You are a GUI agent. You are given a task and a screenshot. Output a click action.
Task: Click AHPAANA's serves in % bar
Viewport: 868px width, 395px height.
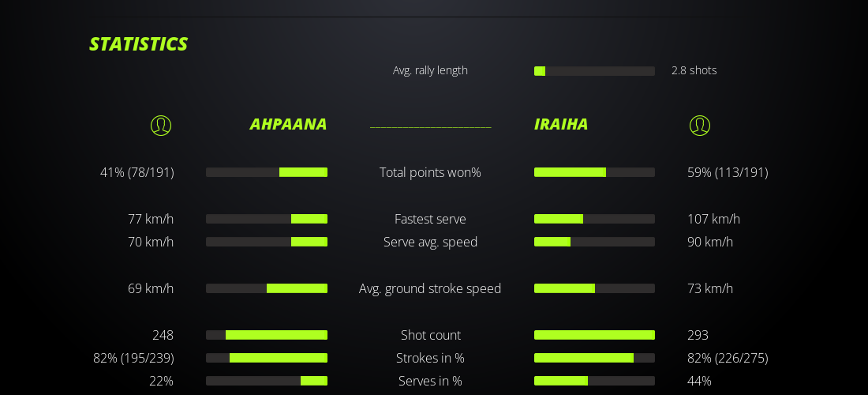(267, 381)
